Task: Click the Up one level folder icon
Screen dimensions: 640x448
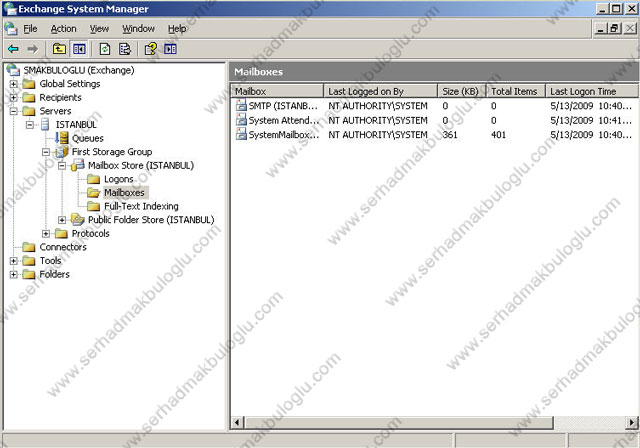Action: tap(59, 49)
